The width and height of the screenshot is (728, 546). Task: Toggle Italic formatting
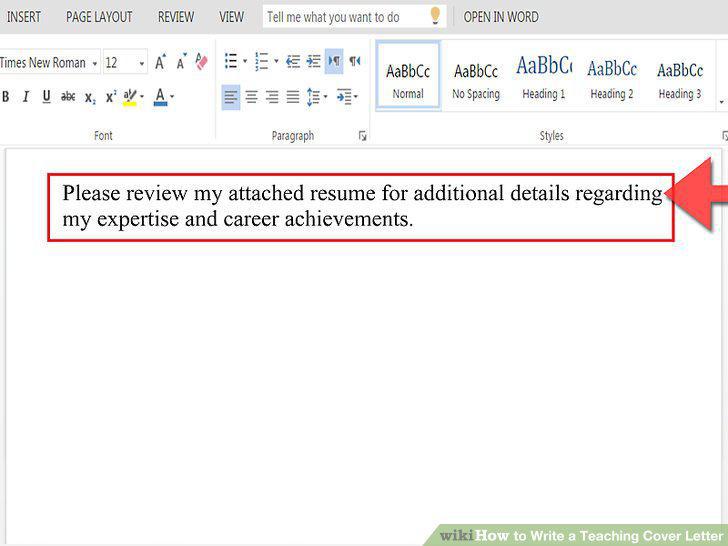pos(26,97)
